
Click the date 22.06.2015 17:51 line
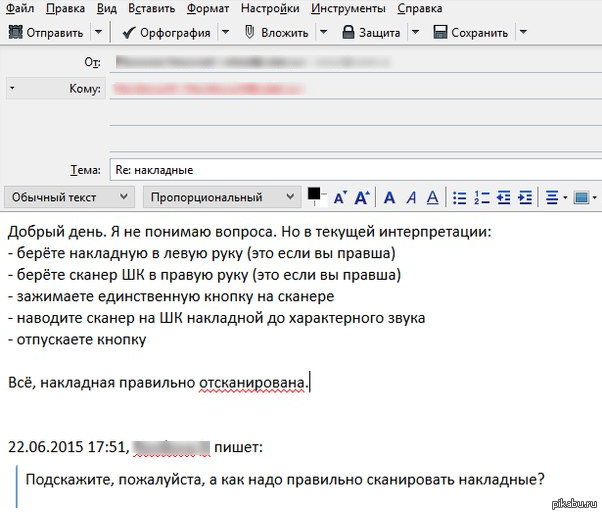(x=135, y=447)
